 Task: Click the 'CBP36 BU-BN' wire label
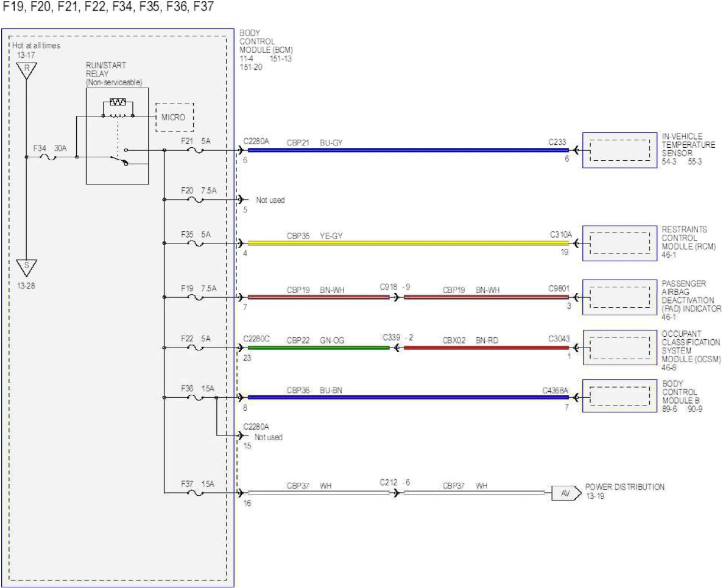tap(315, 390)
